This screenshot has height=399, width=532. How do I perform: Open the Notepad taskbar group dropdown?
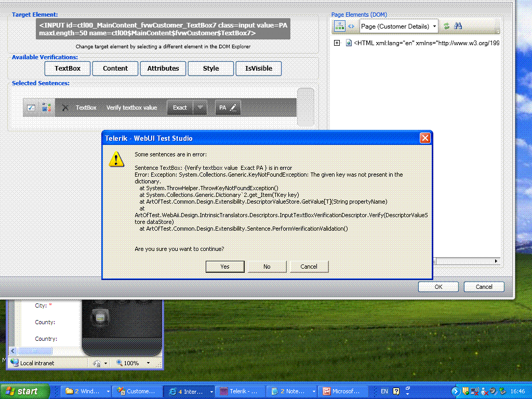click(314, 392)
